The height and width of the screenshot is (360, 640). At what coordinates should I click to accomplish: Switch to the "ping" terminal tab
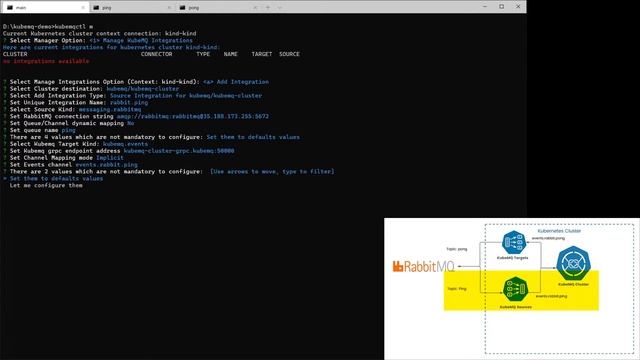(132, 7)
